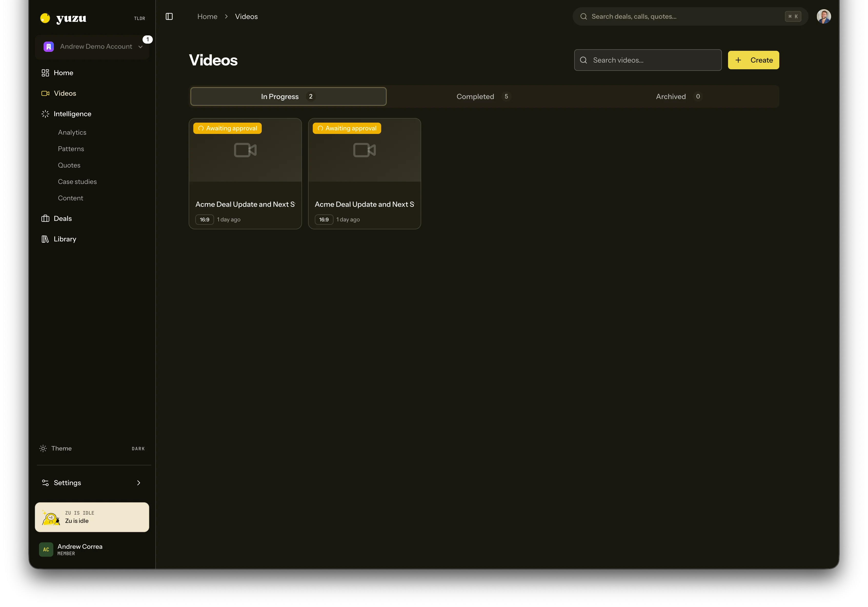The width and height of the screenshot is (868, 607).
Task: Click the Deals briefcase icon
Action: (45, 218)
